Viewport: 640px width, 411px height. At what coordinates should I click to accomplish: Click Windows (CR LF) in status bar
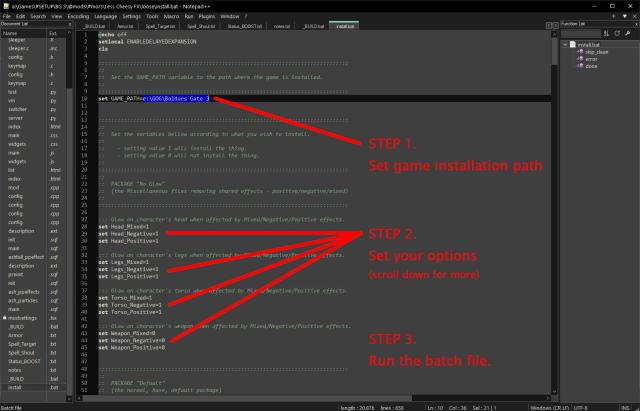(x=549, y=407)
